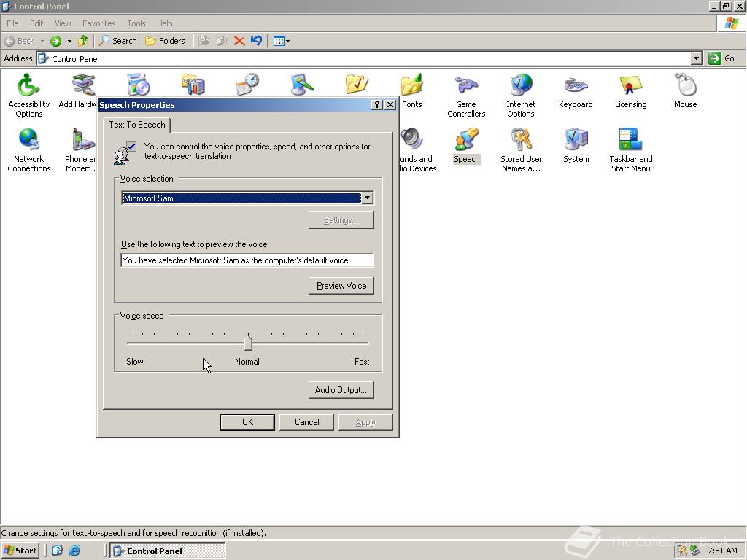The width and height of the screenshot is (747, 560).
Task: Open the Help menu
Action: click(x=164, y=23)
